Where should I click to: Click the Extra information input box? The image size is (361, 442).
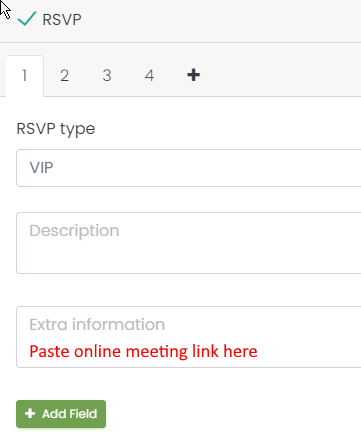[x=189, y=337]
